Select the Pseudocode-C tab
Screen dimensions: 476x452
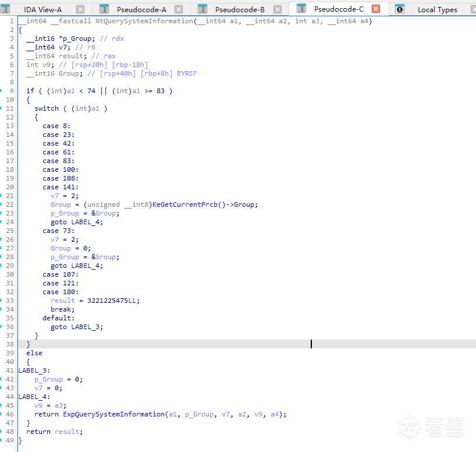(339, 9)
